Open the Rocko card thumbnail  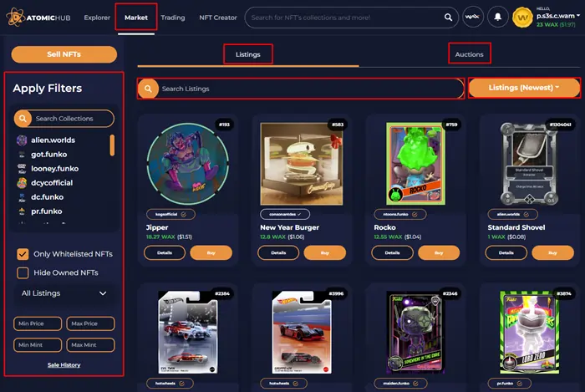[x=415, y=164]
